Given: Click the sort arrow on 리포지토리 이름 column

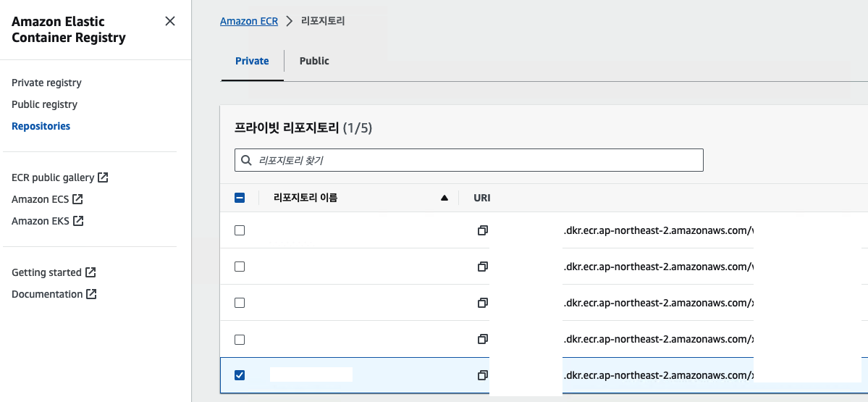Looking at the screenshot, I should [x=444, y=198].
